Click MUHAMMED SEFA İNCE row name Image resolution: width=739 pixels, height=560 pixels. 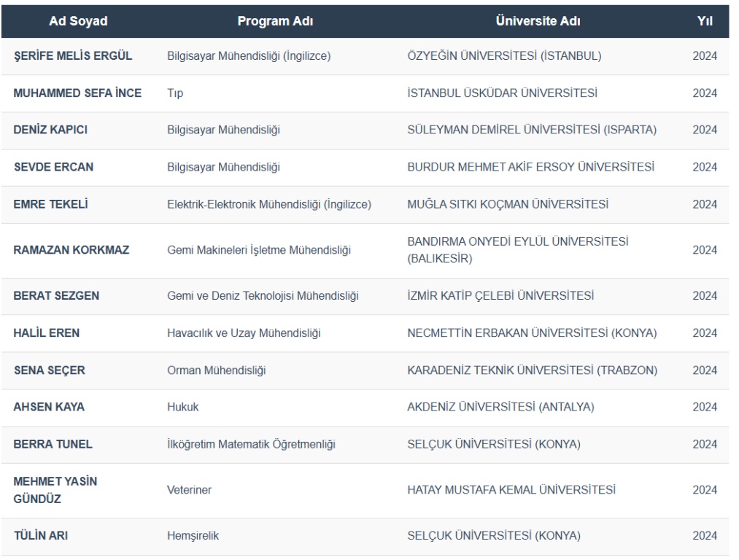point(77,93)
